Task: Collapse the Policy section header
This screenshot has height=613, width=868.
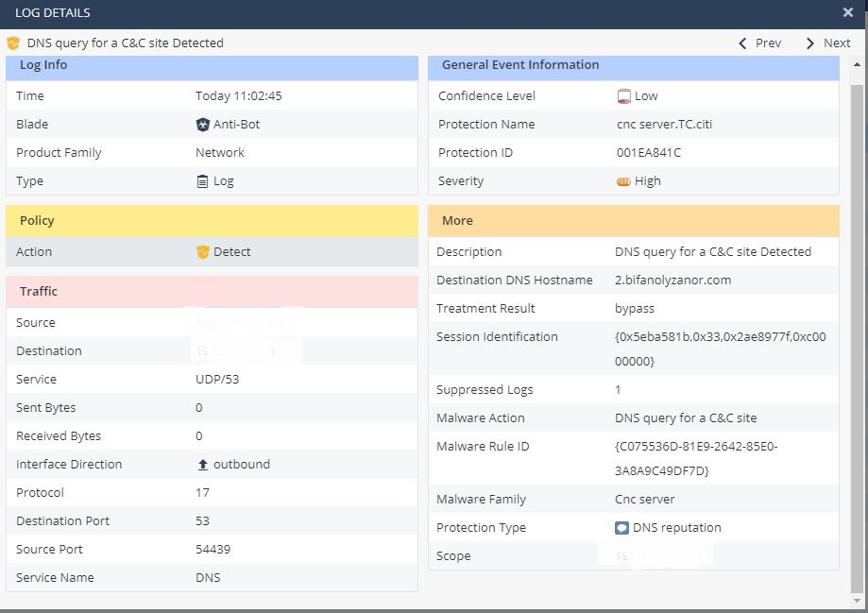Action: [212, 221]
